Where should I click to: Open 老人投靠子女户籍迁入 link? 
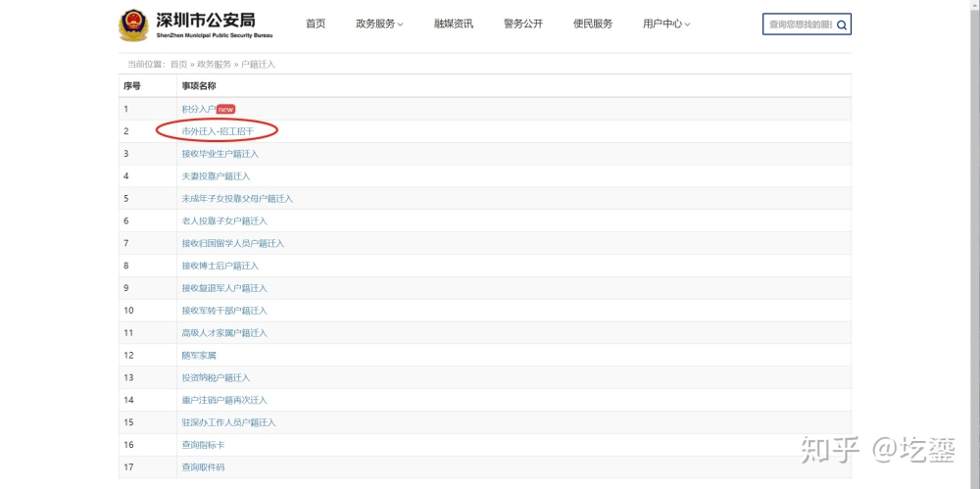[x=224, y=220]
